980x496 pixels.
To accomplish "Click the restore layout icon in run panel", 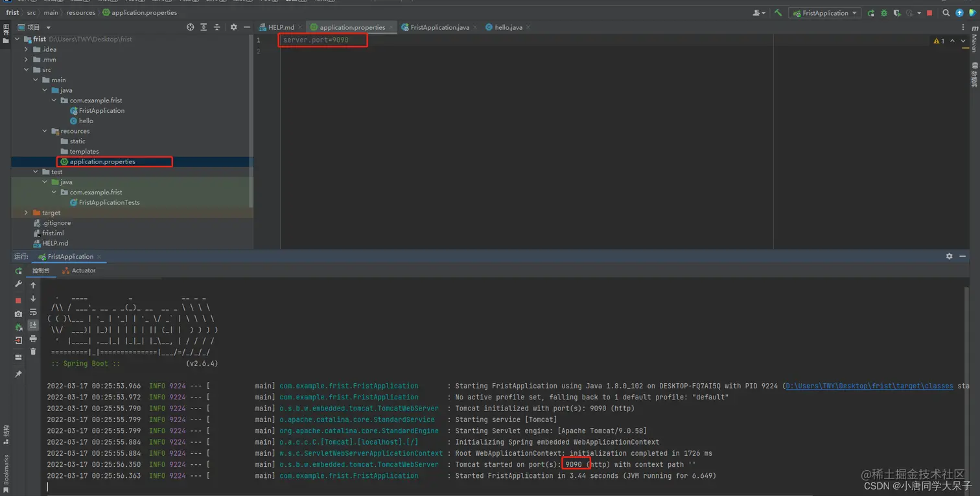I will [x=18, y=357].
